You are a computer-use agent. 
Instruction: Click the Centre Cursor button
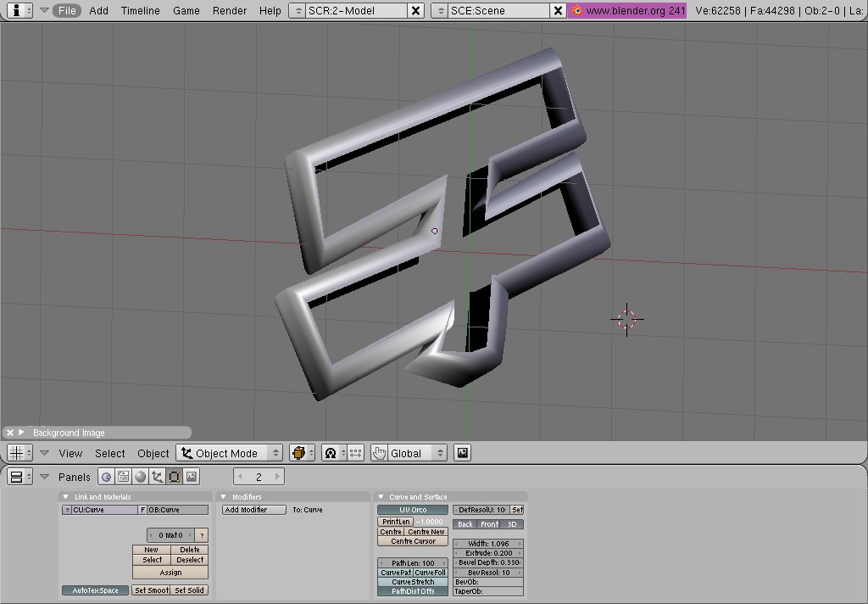click(x=412, y=541)
